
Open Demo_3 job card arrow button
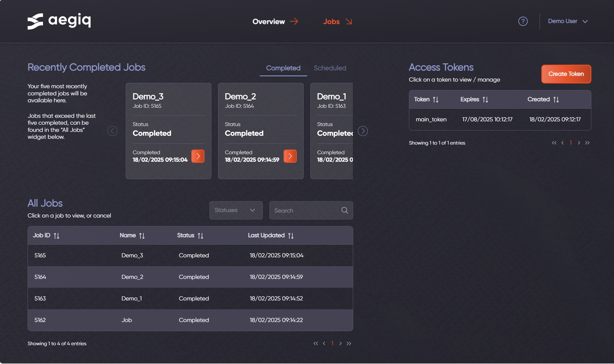click(x=198, y=156)
